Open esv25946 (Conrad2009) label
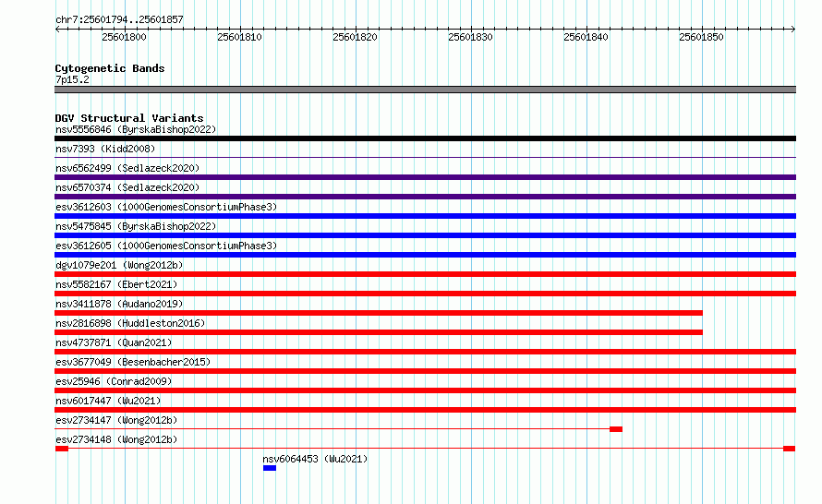This screenshot has width=822, height=504. coord(114,381)
